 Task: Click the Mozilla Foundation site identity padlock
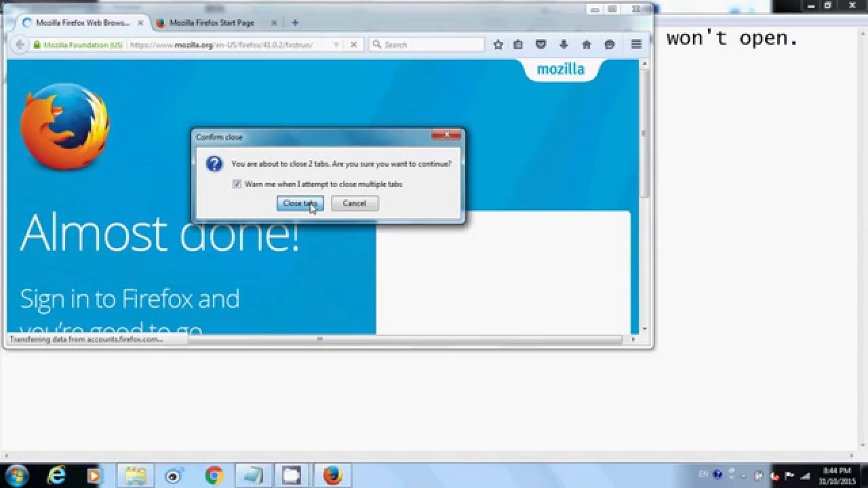(x=37, y=45)
